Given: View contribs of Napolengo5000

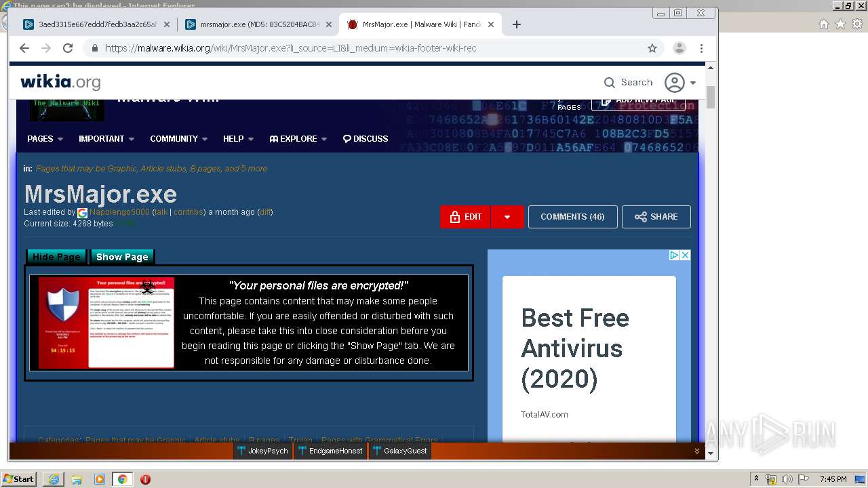Looking at the screenshot, I should [x=189, y=212].
